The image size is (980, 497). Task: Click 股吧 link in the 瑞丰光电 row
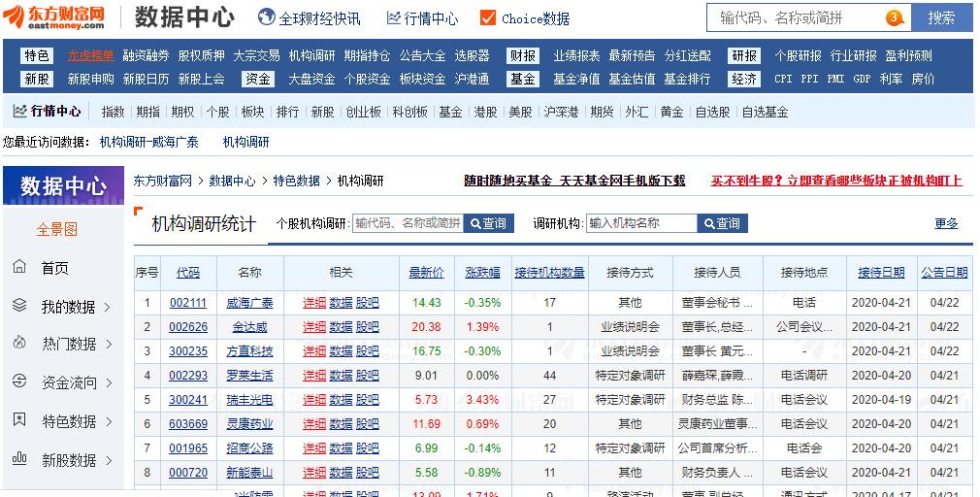pos(368,400)
